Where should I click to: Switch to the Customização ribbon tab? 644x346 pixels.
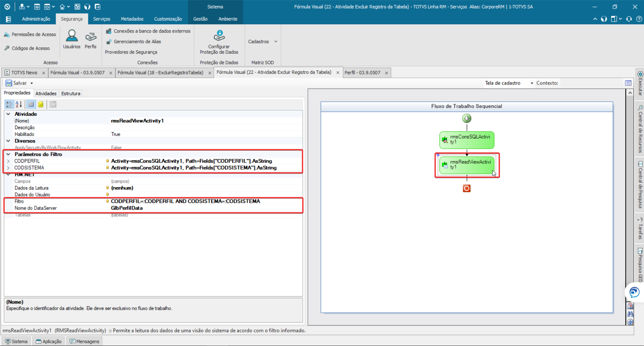coord(168,19)
